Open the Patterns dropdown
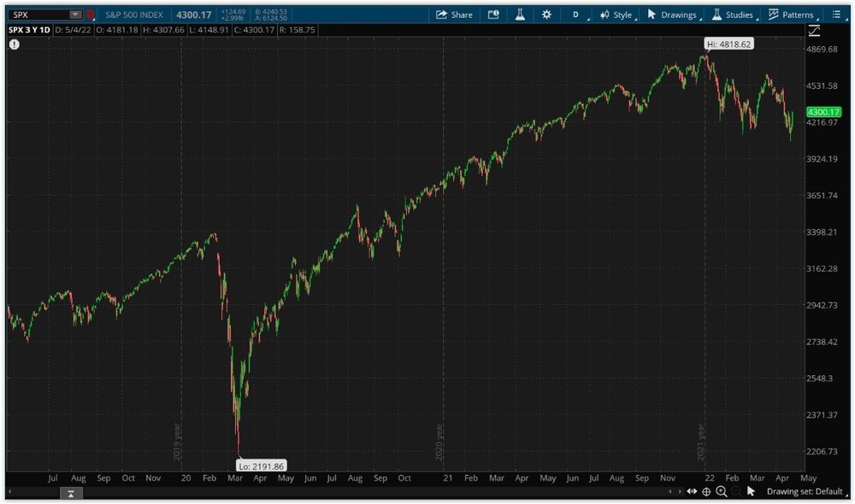 [791, 15]
